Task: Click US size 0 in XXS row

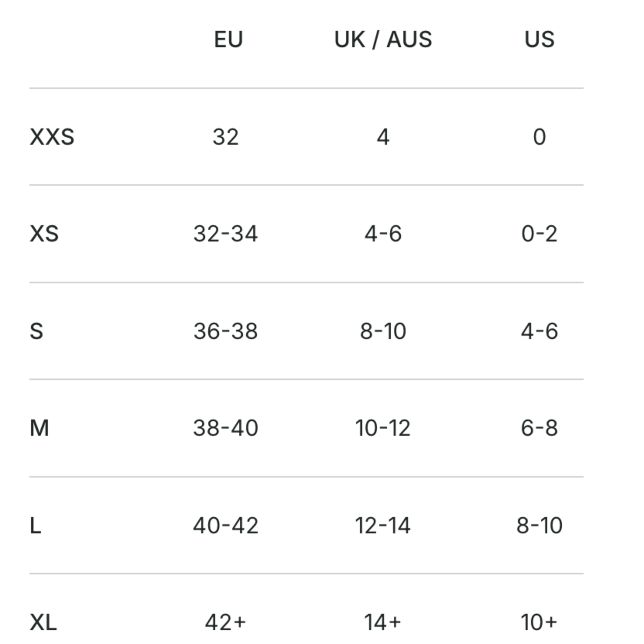Action: (x=539, y=137)
